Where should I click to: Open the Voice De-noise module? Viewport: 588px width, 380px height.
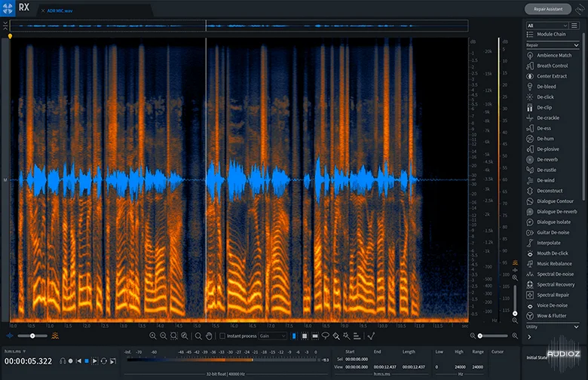pos(547,305)
